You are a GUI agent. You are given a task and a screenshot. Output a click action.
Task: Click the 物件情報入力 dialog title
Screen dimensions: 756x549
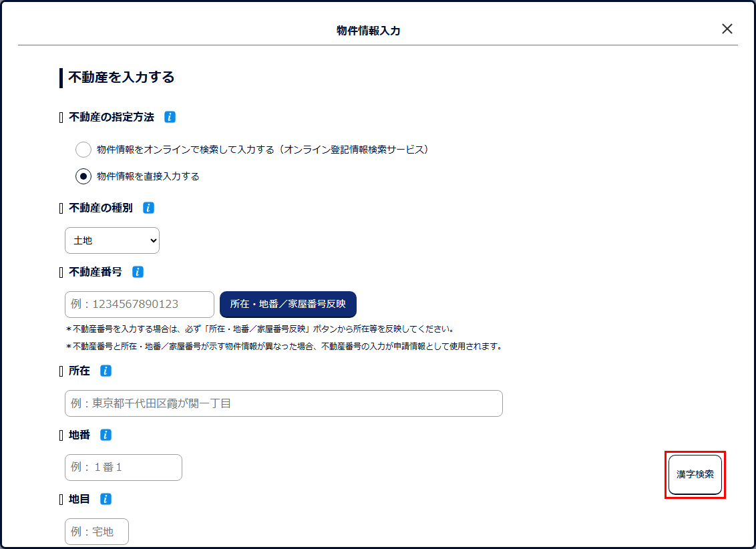tap(369, 31)
